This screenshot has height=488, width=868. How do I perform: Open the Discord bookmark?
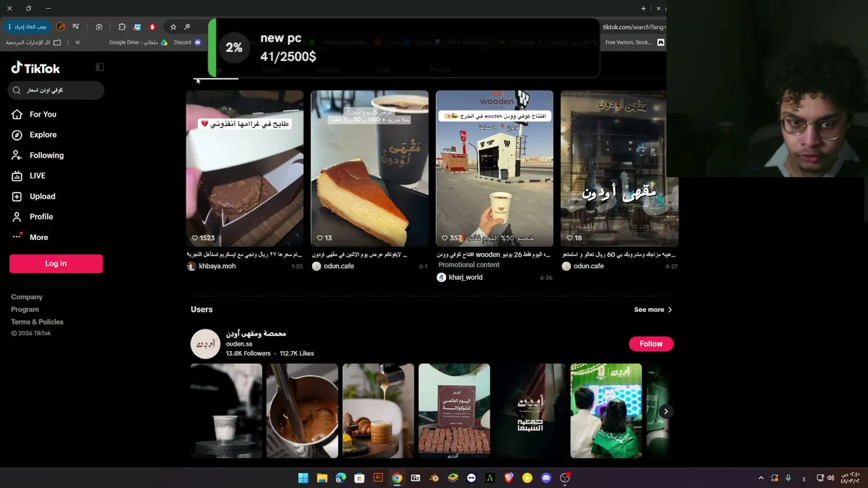pos(188,43)
